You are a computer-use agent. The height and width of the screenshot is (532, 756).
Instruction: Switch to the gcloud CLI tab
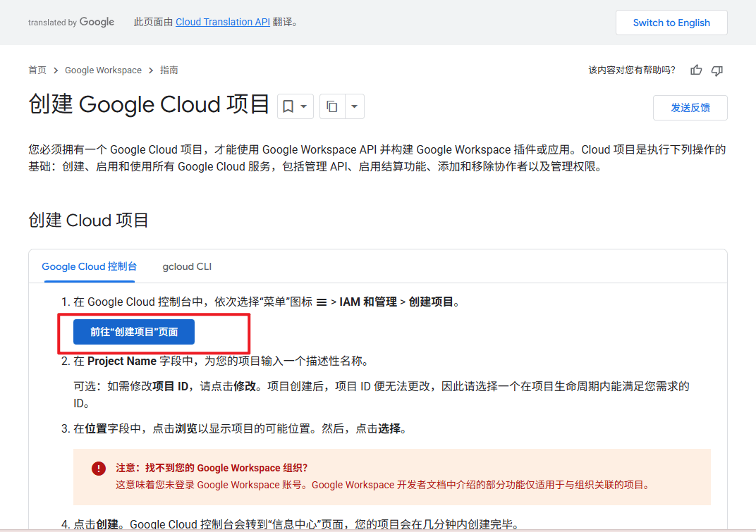(187, 266)
